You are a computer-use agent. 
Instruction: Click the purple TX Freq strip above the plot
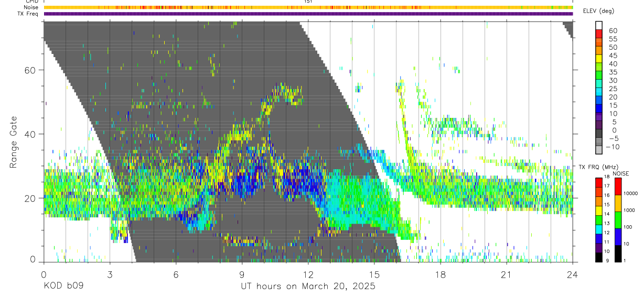[x=308, y=14]
